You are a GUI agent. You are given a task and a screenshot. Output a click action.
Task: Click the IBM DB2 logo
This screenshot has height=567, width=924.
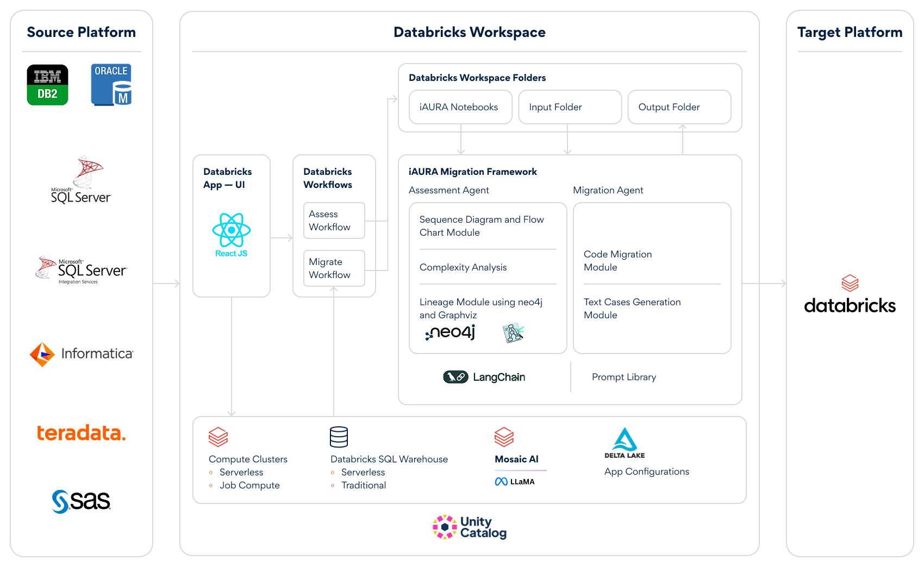pyautogui.click(x=47, y=85)
